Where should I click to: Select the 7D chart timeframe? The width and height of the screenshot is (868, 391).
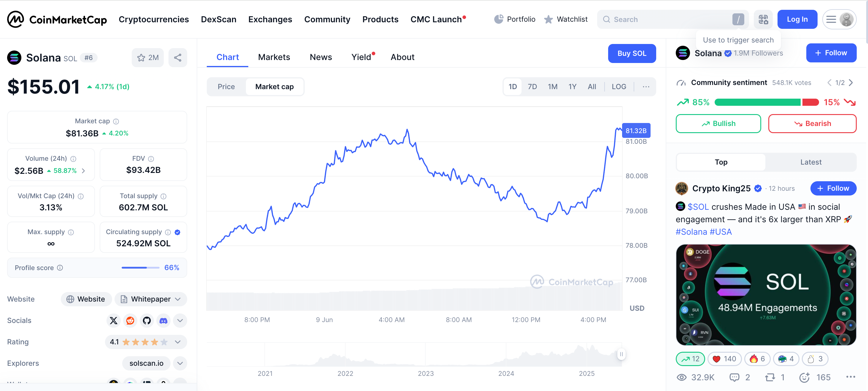532,87
